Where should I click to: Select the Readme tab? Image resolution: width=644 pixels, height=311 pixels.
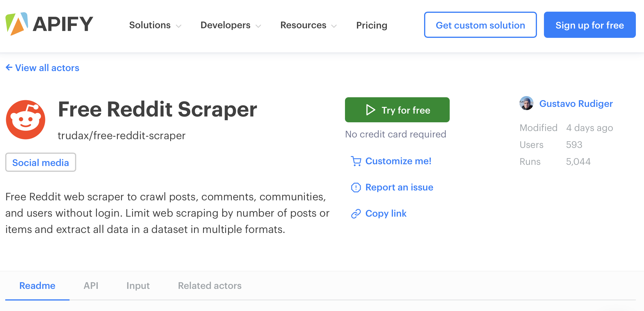pos(37,286)
